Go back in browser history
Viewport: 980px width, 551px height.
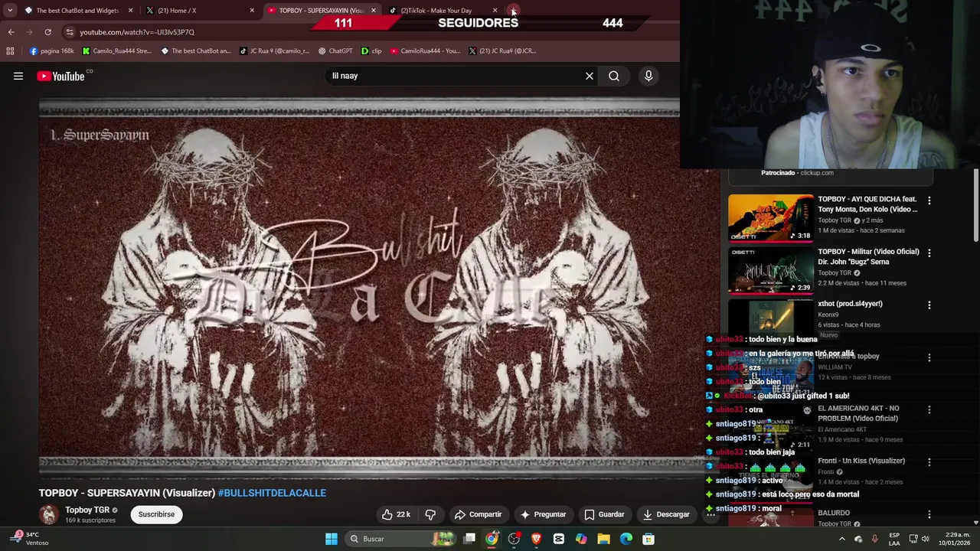click(11, 32)
